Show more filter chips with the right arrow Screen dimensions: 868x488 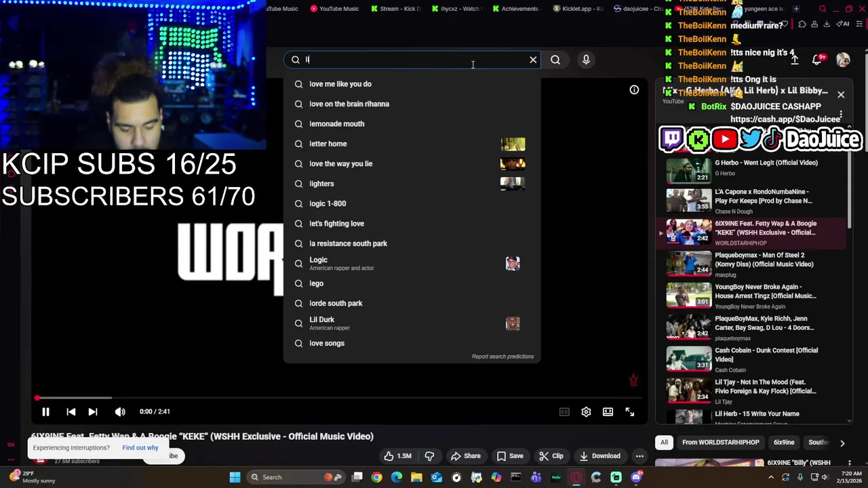coord(842,443)
